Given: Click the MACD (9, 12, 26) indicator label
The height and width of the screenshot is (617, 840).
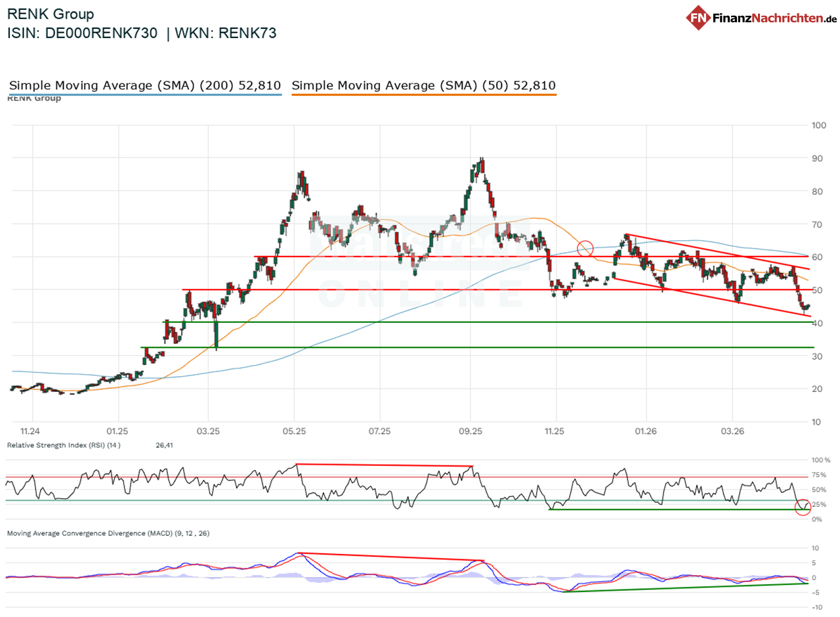Looking at the screenshot, I should point(108,534).
